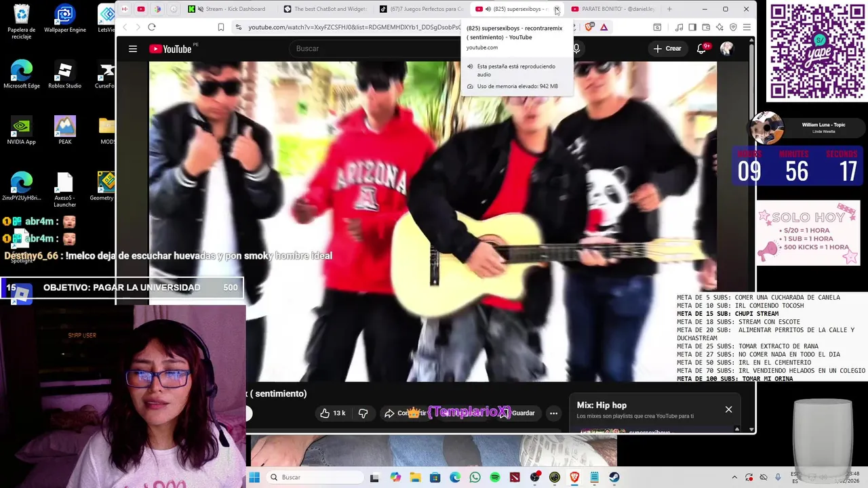Go back in browser history
The image size is (868, 488).
(125, 27)
